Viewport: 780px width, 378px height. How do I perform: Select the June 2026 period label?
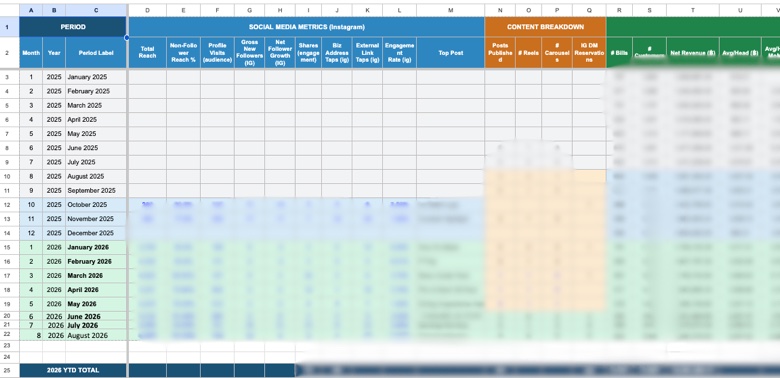tap(96, 316)
